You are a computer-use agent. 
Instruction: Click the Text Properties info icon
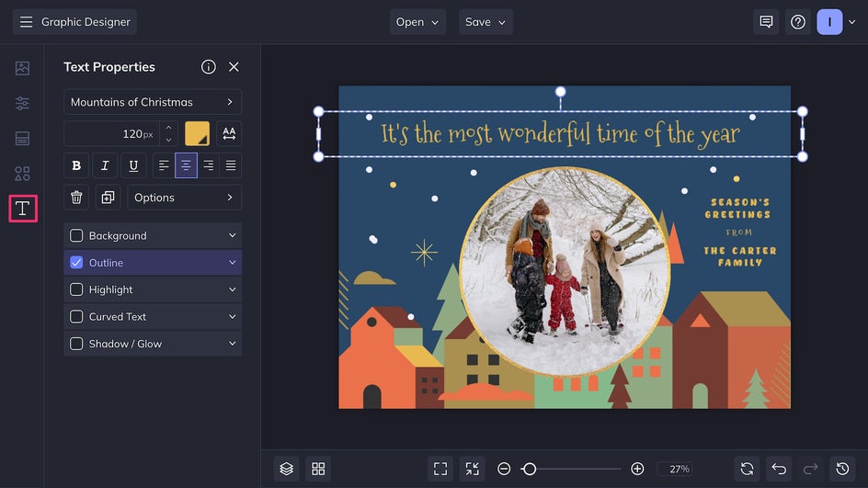208,67
